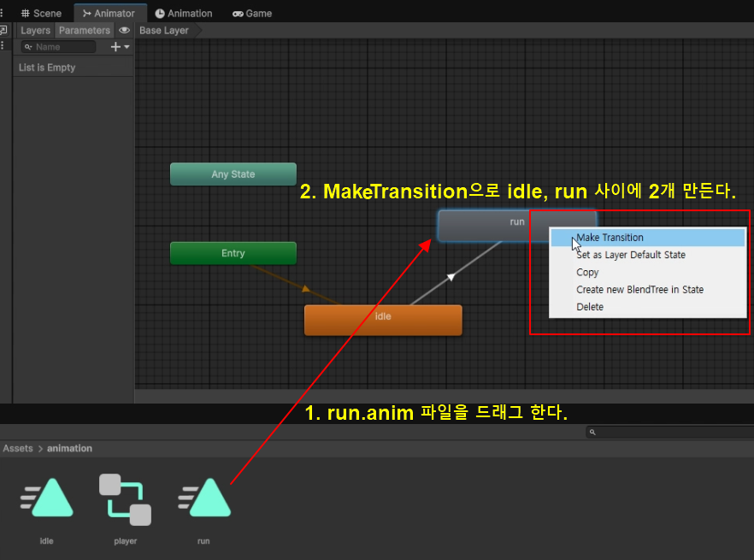Viewport: 754px width, 560px height.
Task: Select the Any State node
Action: click(x=233, y=174)
